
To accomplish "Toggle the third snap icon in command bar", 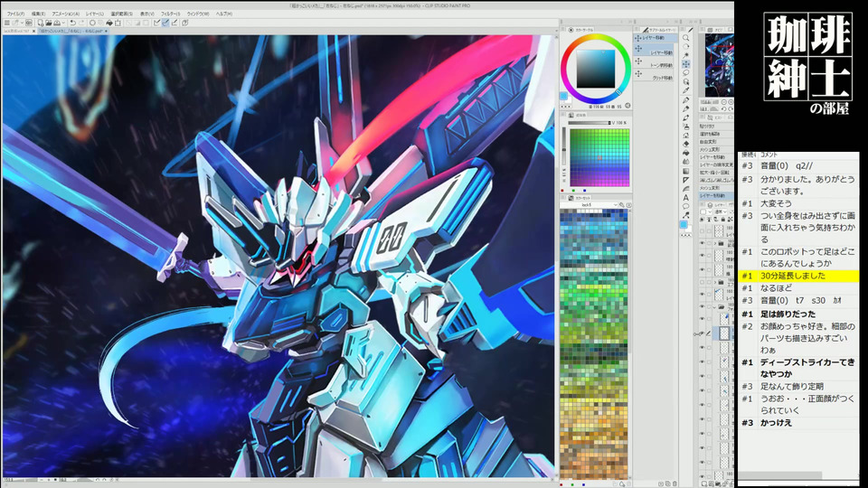I will (175, 23).
